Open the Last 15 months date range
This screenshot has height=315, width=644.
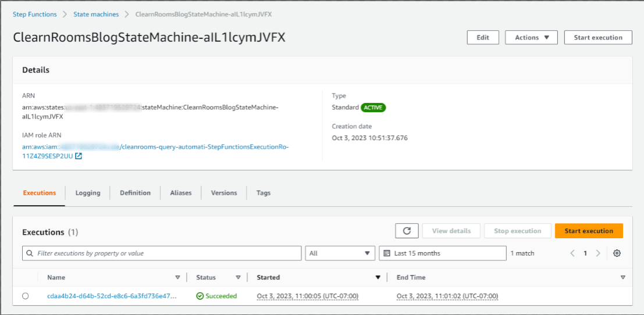443,253
